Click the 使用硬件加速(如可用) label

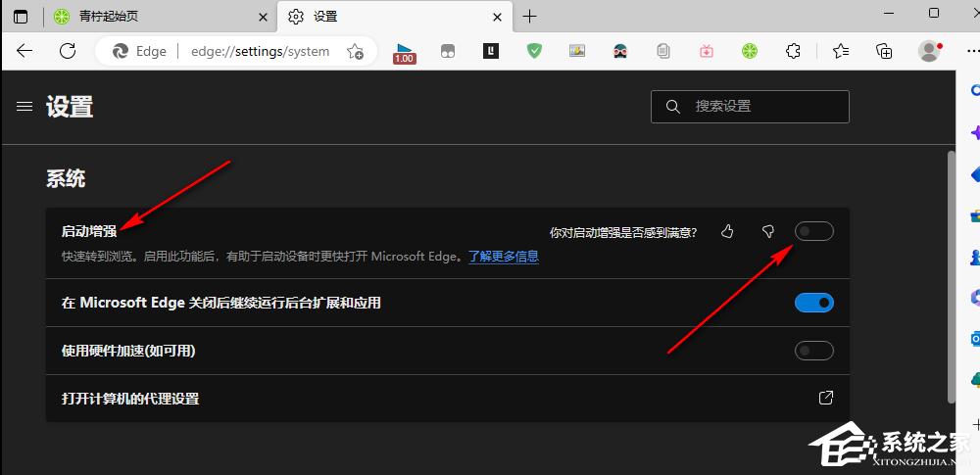coord(128,352)
